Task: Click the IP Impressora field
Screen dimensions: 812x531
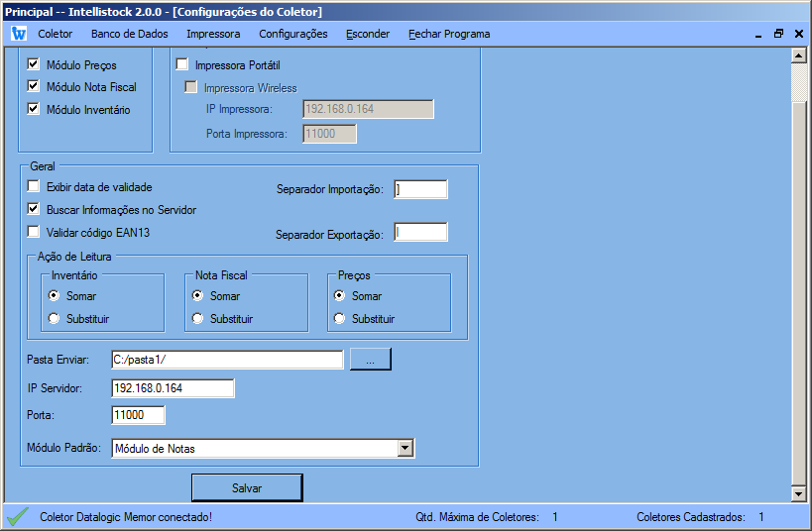Action: pos(368,109)
